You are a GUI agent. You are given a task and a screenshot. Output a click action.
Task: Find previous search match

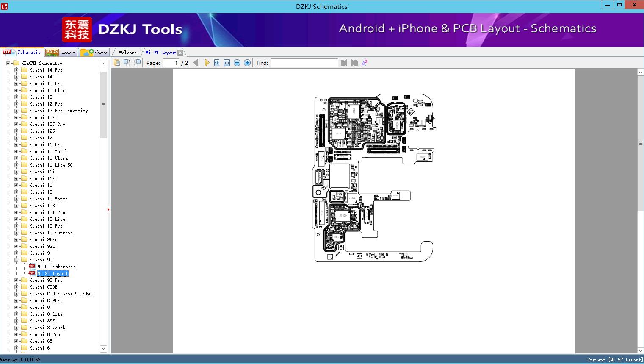[344, 63]
